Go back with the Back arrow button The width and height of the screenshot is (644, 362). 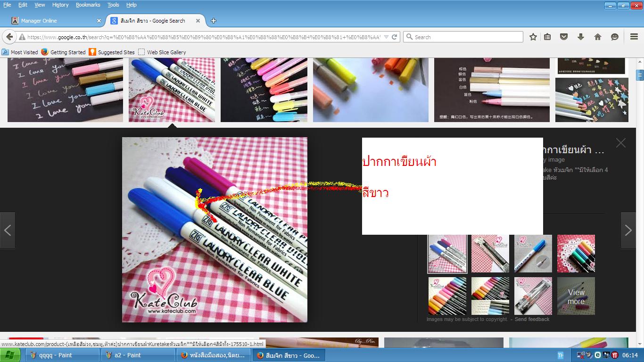pyautogui.click(x=9, y=37)
